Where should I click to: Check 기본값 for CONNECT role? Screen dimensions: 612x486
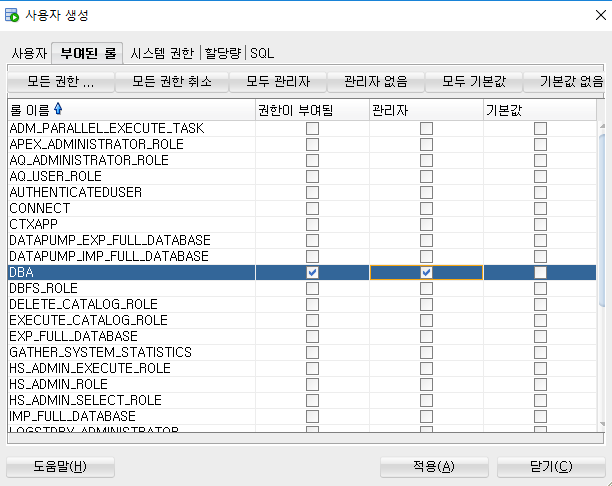540,208
